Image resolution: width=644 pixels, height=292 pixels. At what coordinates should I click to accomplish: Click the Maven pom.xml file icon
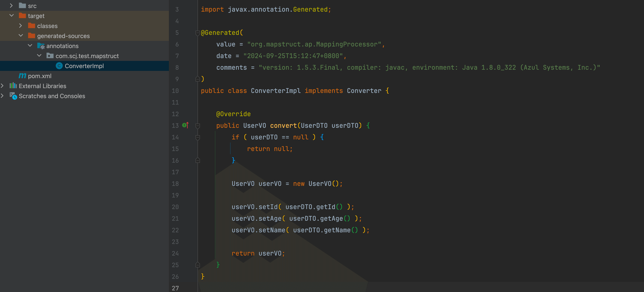22,76
